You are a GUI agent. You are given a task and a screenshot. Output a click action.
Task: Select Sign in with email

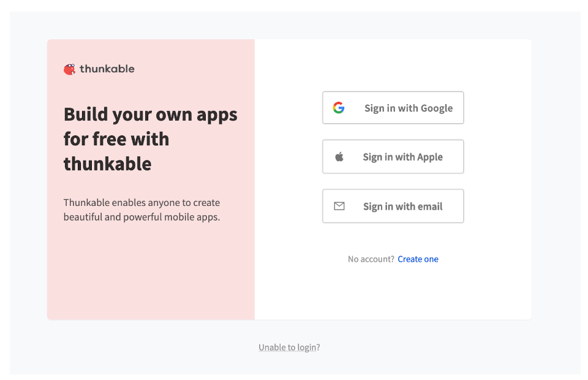[x=393, y=206]
